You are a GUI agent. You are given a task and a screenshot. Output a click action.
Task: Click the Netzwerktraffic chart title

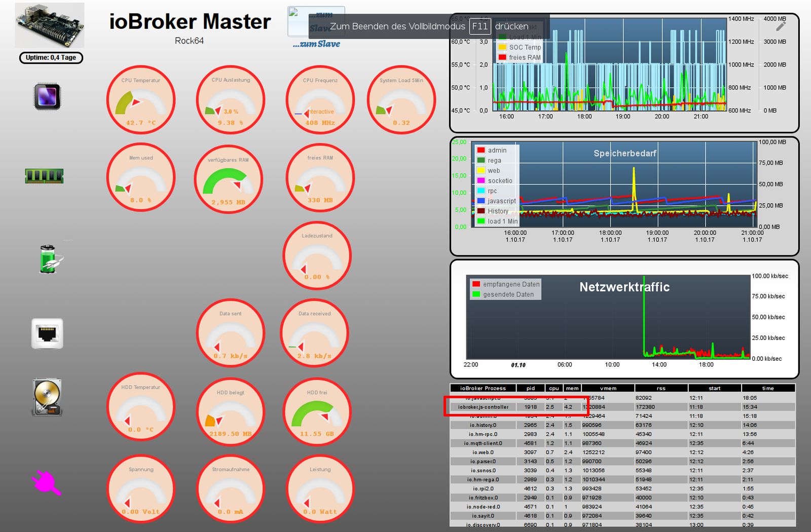[624, 287]
